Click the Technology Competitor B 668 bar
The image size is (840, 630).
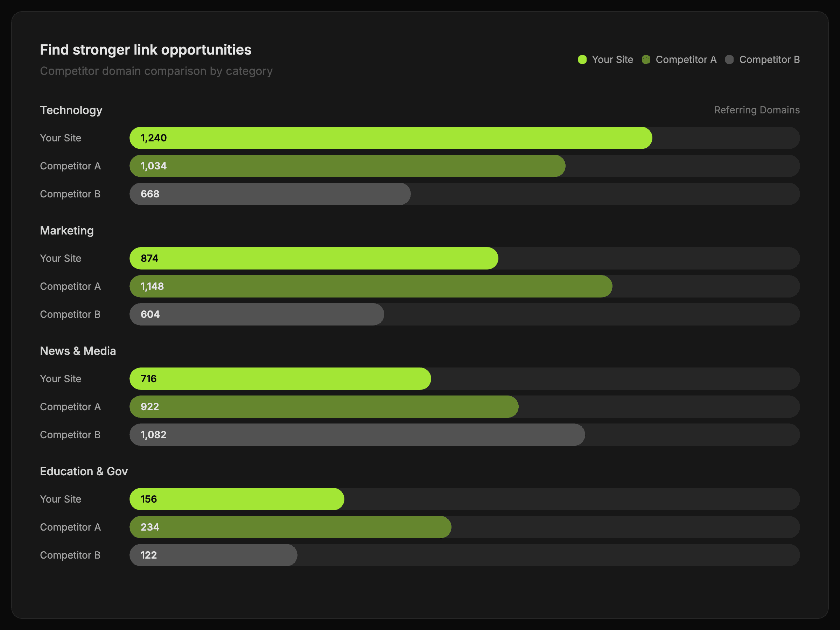(x=269, y=194)
